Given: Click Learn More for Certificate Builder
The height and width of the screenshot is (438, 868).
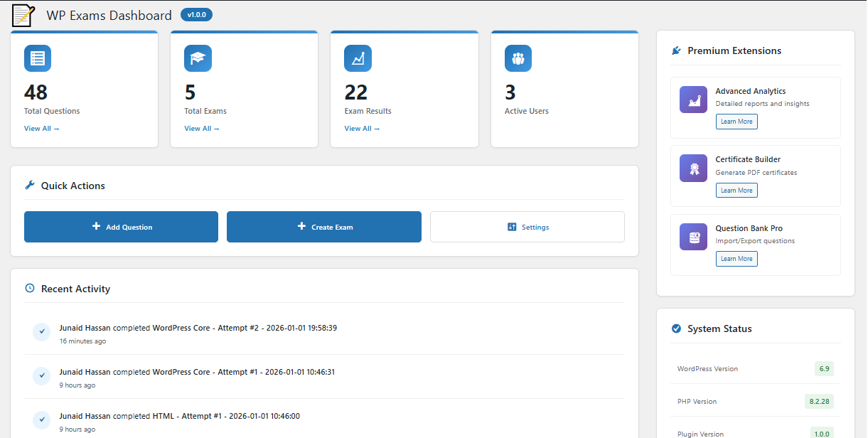Looking at the screenshot, I should coord(736,191).
